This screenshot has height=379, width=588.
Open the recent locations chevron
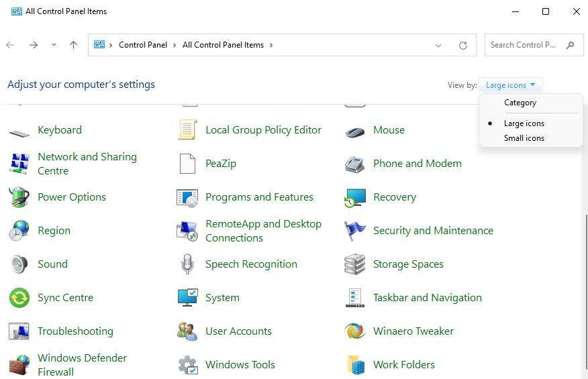(x=54, y=46)
